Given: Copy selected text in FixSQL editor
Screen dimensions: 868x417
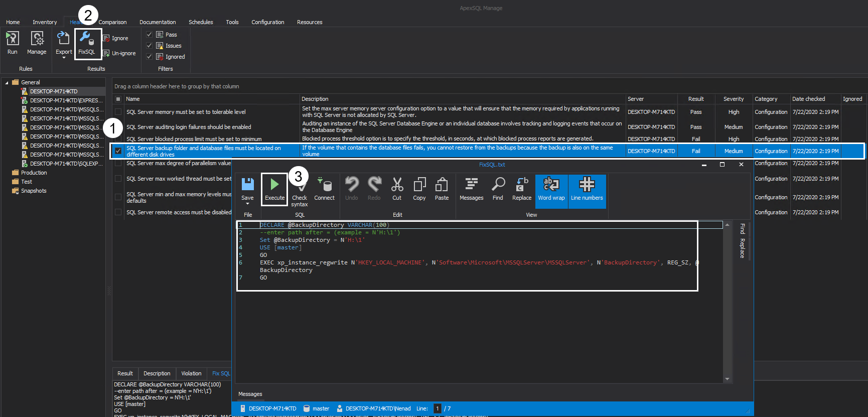Looking at the screenshot, I should (x=419, y=189).
